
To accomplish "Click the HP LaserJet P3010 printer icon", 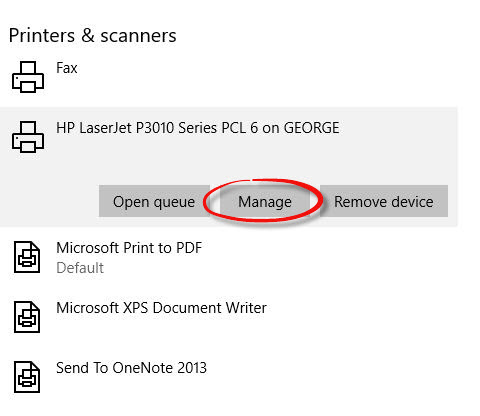I will click(x=28, y=137).
